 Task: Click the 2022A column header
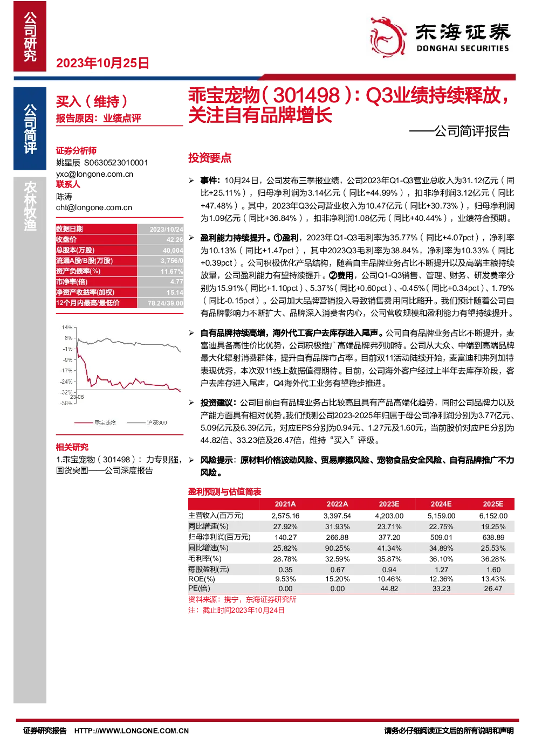337,504
